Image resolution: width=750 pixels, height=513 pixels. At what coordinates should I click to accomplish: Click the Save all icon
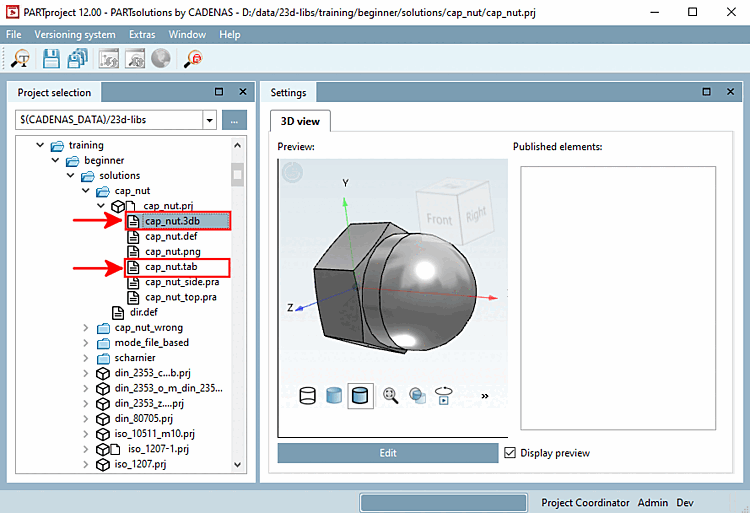(x=77, y=59)
